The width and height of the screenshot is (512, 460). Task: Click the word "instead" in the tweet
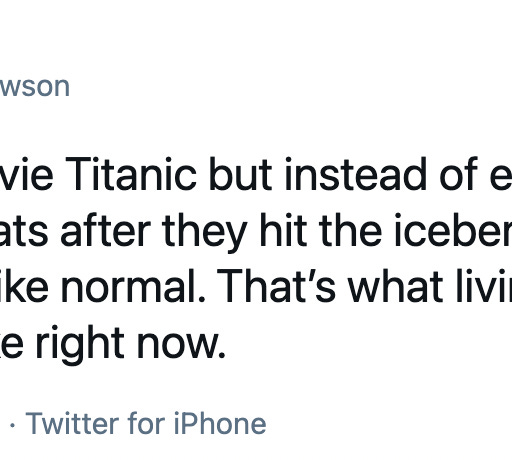(x=355, y=174)
